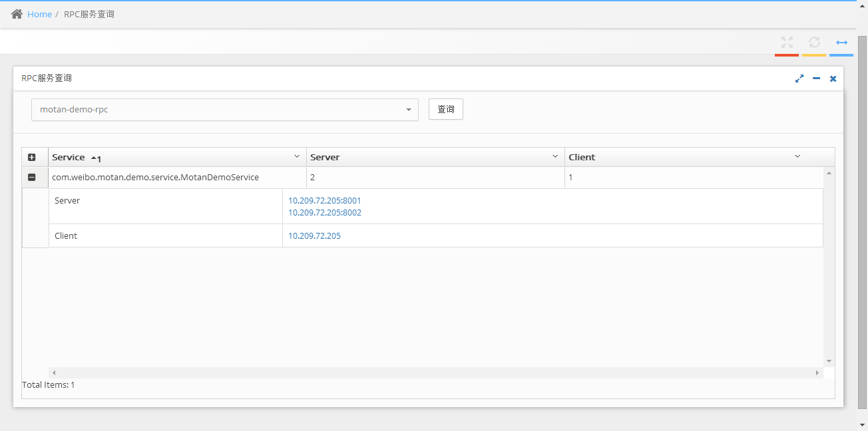Expand all rows with header plus icon
This screenshot has width=868, height=431.
pos(31,158)
